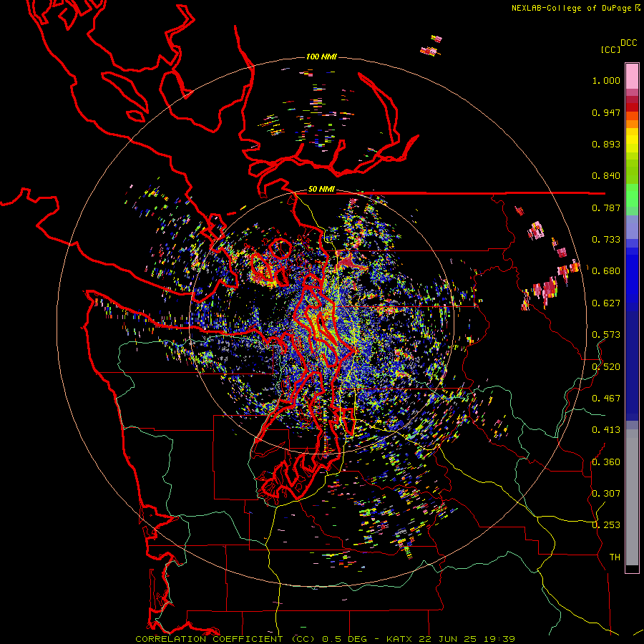Screen dimensions: 644x644
Task: Click the 19:39 timestamp in caption
Action: click(x=499, y=639)
